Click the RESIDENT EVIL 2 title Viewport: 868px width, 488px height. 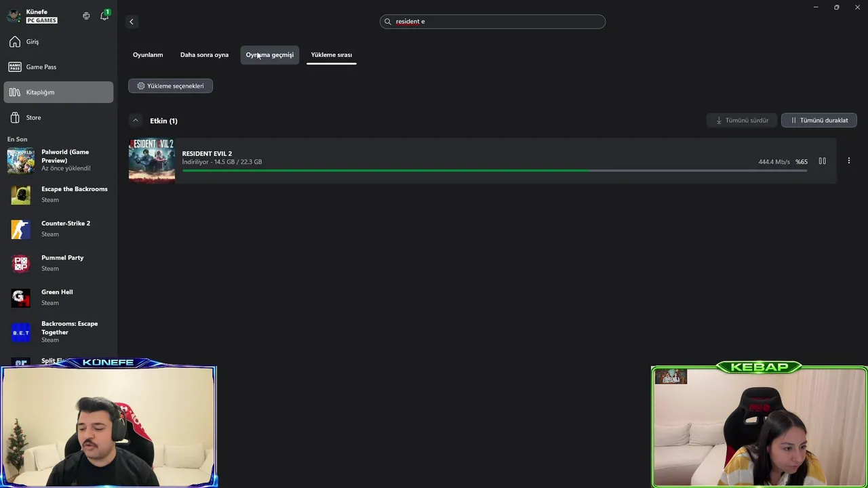pyautogui.click(x=207, y=154)
